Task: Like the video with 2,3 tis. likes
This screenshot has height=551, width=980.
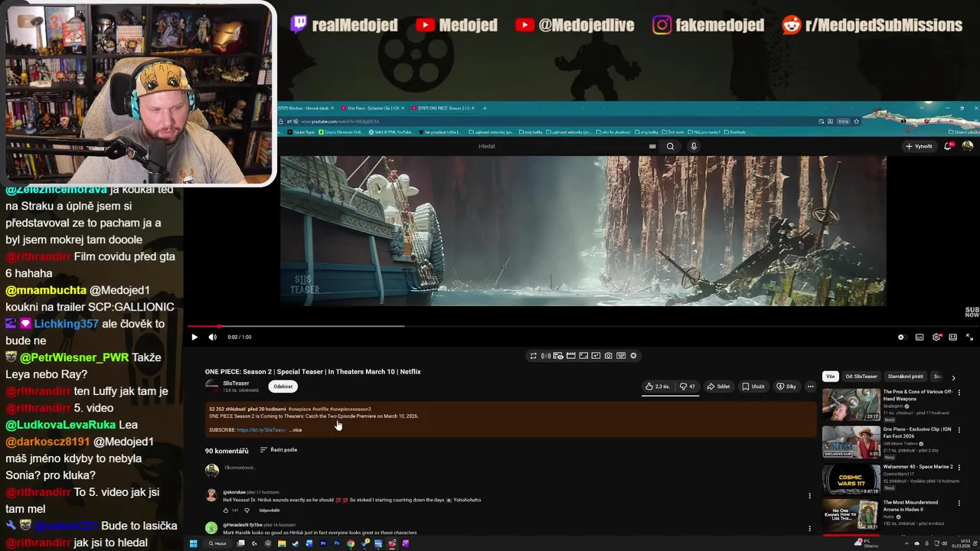Action: coord(658,386)
